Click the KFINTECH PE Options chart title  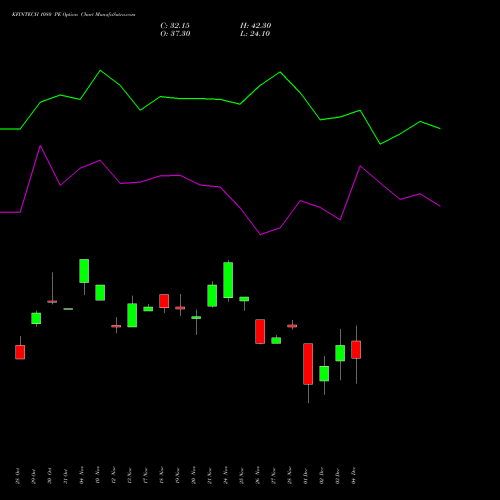(74, 14)
